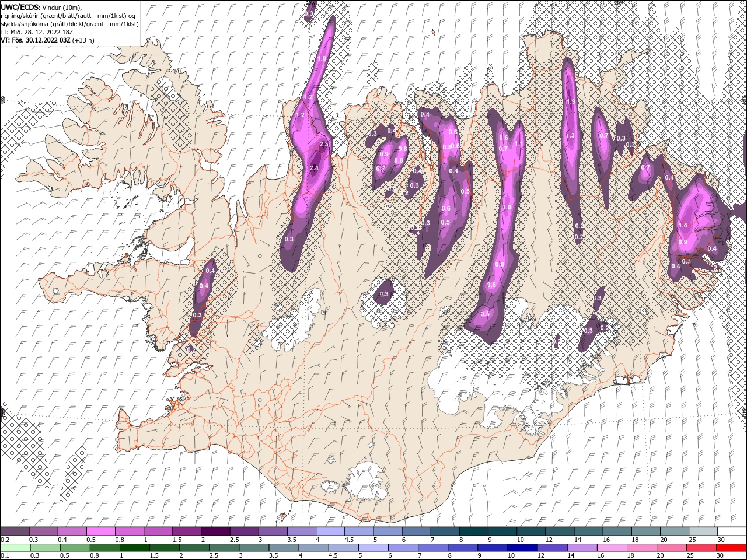Click the dark teal swatch in the snow legend

(x=473, y=531)
